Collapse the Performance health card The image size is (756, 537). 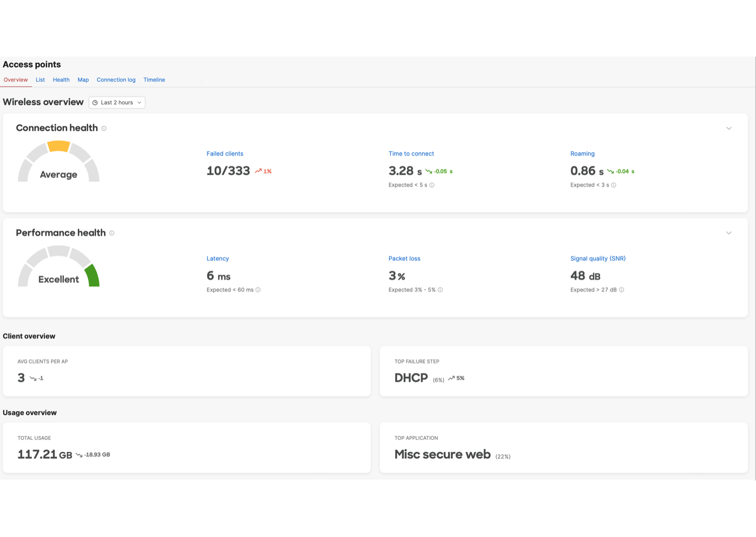pyautogui.click(x=728, y=233)
